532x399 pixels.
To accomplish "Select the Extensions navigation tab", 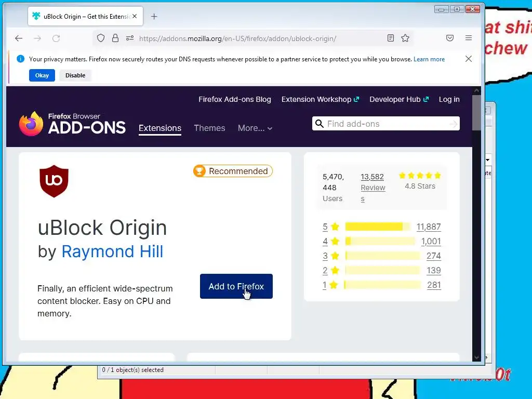I will [160, 128].
